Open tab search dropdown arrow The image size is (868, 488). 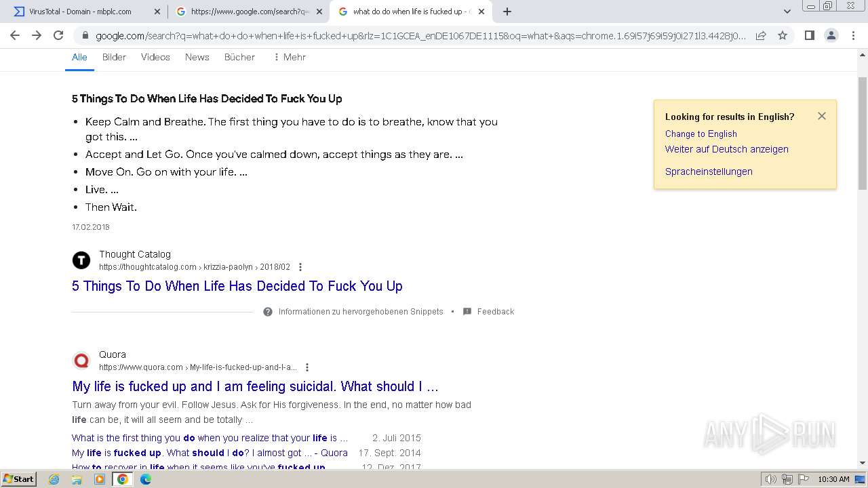coord(787,12)
